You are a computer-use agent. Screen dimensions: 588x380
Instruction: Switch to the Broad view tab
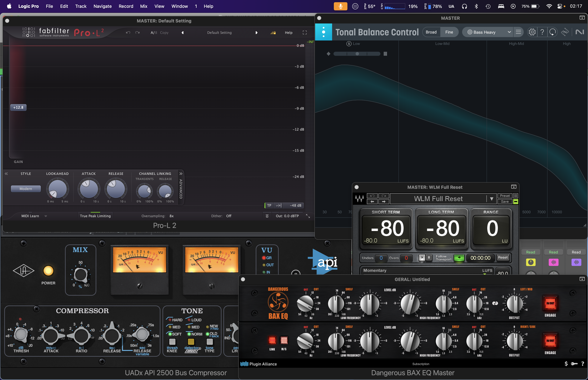431,32
